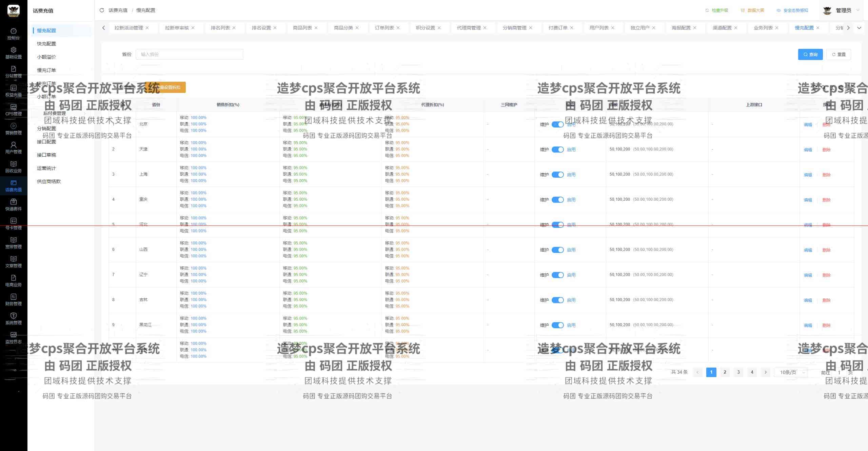Viewport: 868px width, 451px height.
Task: Open 回收业务 sidebar icon
Action: (14, 167)
